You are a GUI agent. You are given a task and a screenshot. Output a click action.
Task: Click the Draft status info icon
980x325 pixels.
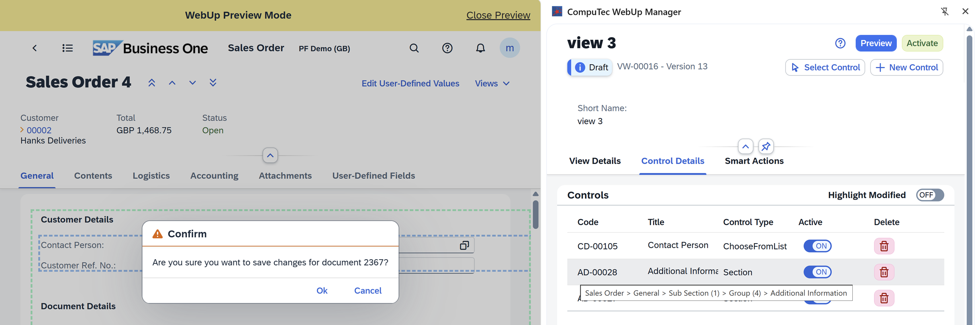(580, 67)
